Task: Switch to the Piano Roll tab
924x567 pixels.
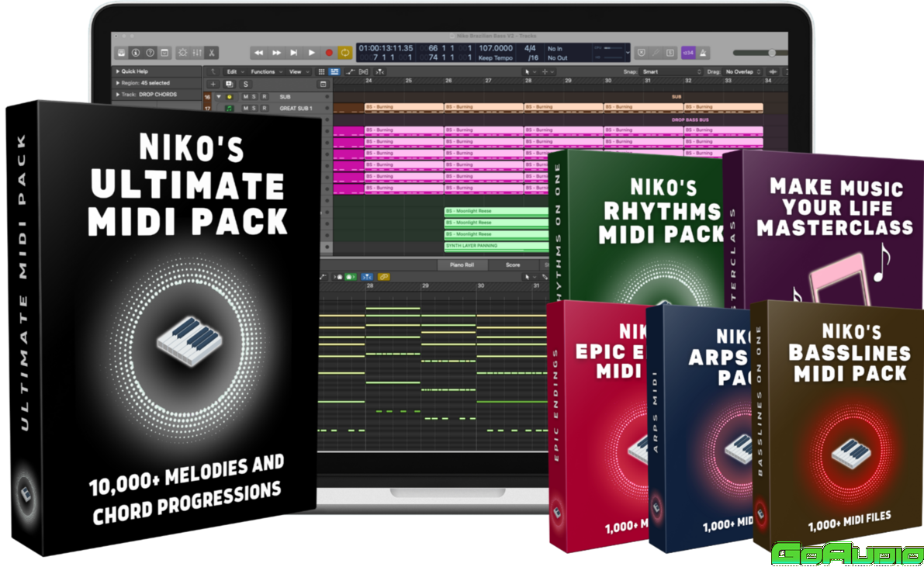Action: pos(462,265)
